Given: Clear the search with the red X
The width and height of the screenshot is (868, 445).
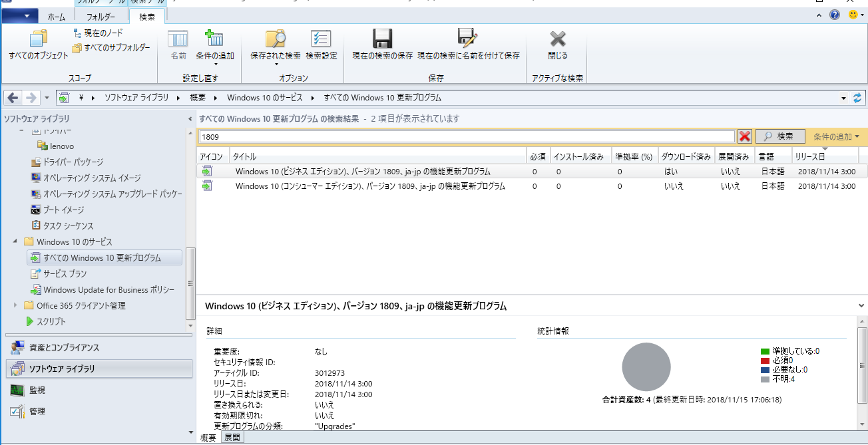Looking at the screenshot, I should point(745,136).
